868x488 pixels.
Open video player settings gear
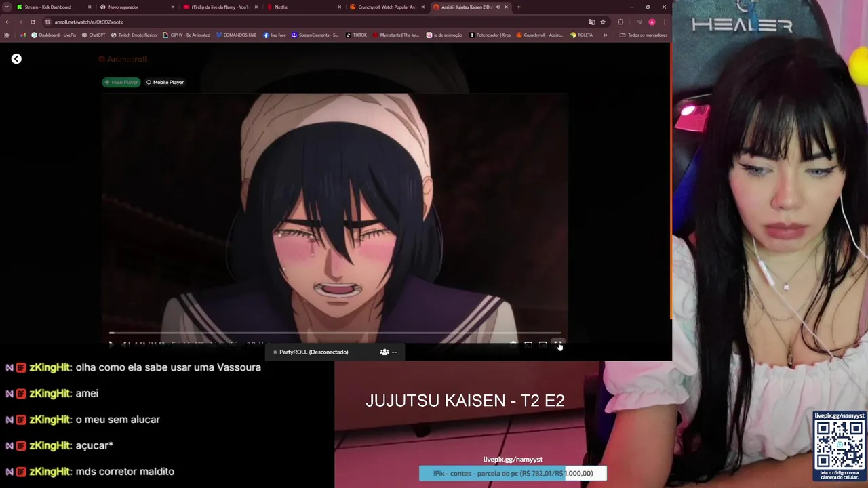point(513,344)
